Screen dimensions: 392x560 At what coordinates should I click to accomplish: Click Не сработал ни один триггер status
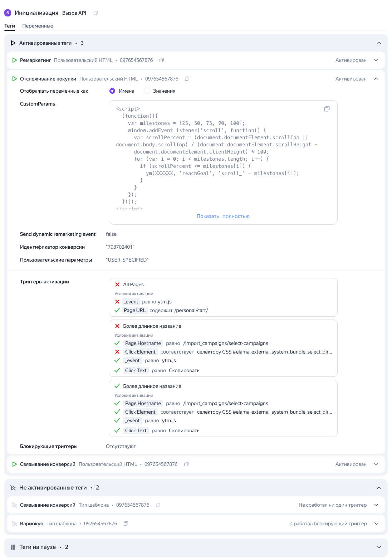click(x=333, y=505)
